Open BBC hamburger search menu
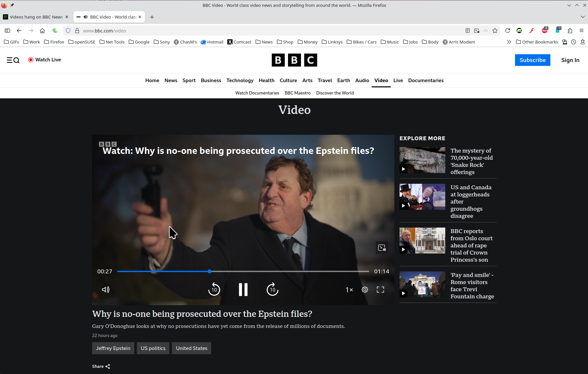588x374 pixels. click(13, 60)
